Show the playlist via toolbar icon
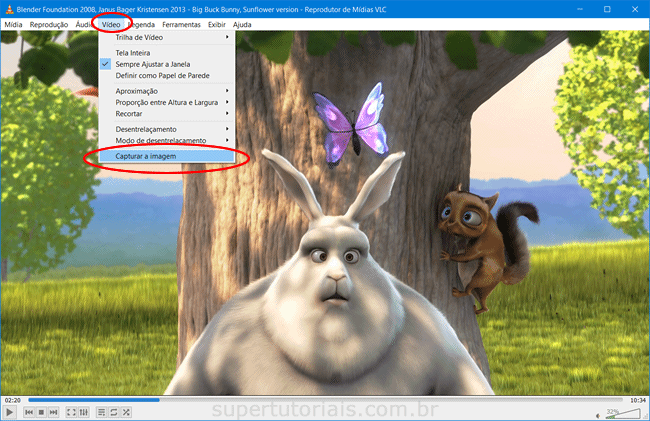Image resolution: width=650 pixels, height=421 pixels. pos(101,412)
